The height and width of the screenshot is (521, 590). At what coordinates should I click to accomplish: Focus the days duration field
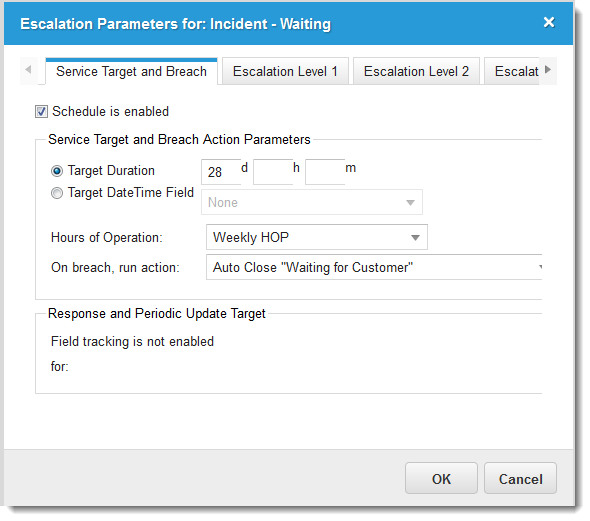(x=221, y=172)
